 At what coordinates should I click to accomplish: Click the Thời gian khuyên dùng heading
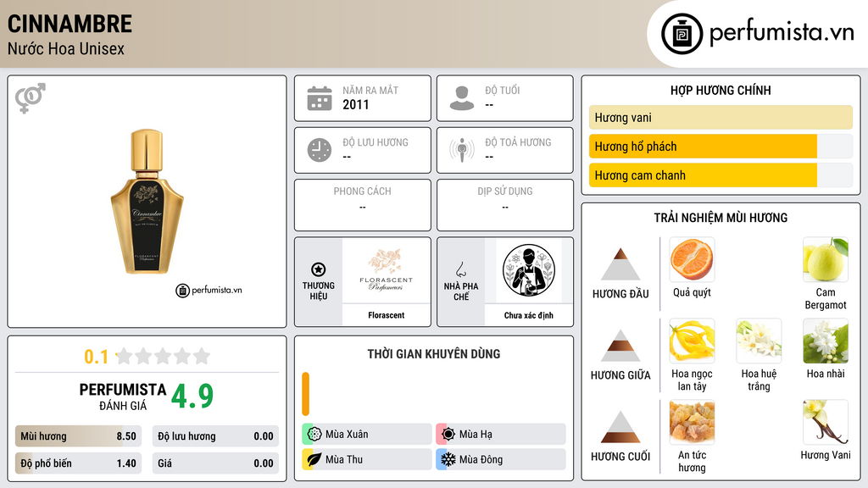(433, 353)
